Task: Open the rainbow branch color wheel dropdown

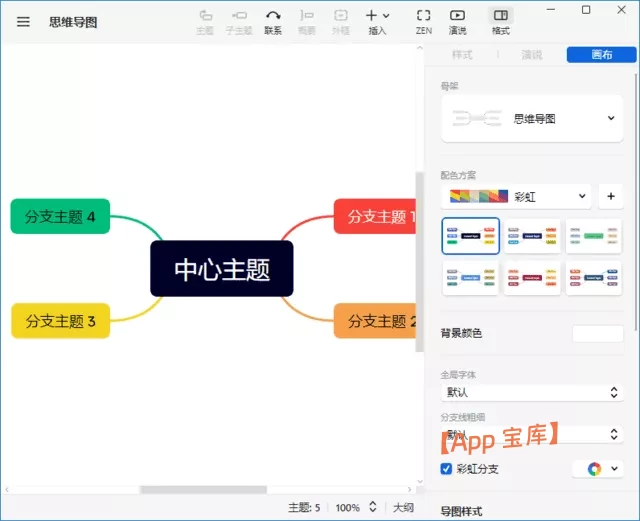Action: (x=598, y=469)
